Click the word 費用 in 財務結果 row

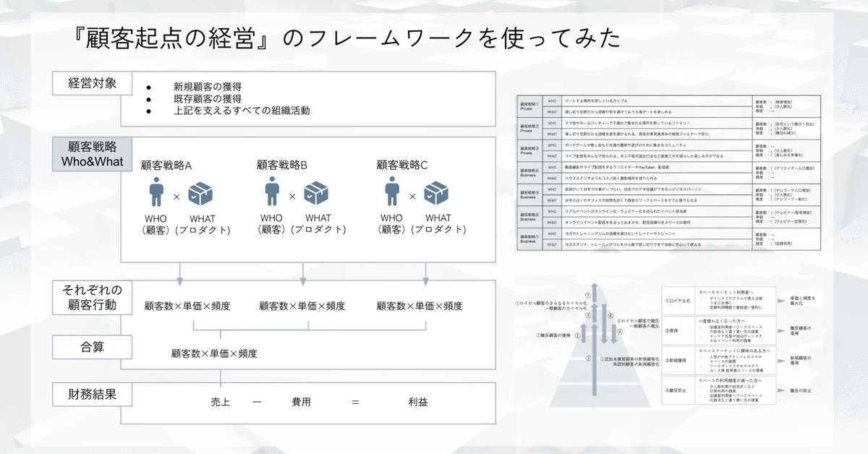(303, 402)
